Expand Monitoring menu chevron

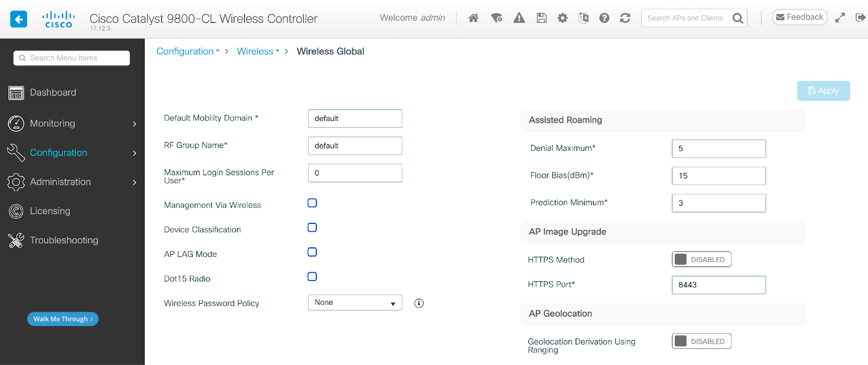click(x=135, y=124)
